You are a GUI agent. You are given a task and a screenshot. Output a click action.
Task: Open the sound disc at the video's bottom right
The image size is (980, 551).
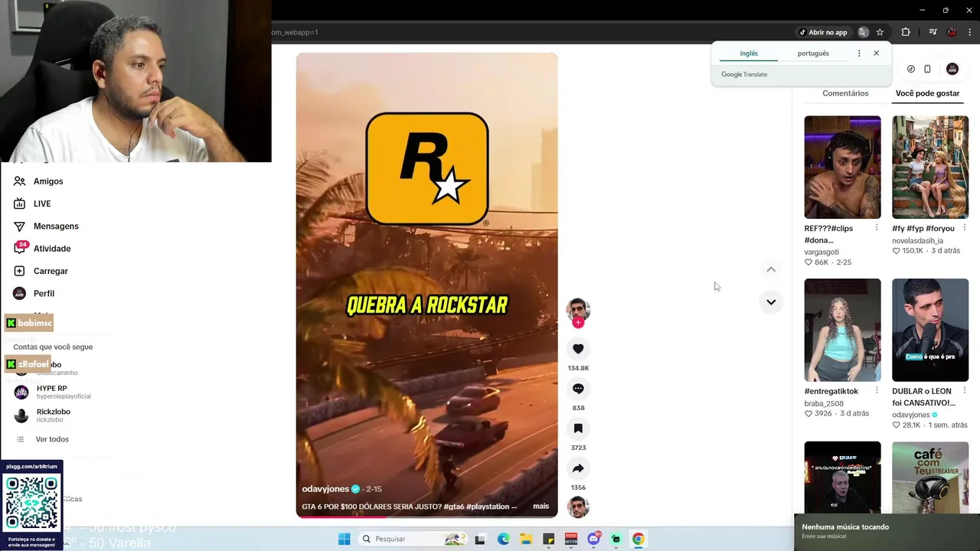pyautogui.click(x=578, y=507)
